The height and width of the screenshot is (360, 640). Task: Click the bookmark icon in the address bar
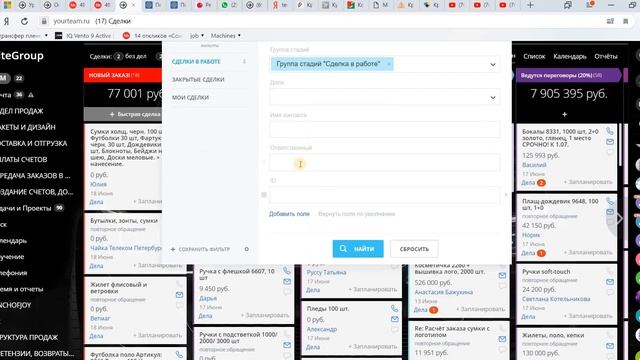tap(625, 21)
